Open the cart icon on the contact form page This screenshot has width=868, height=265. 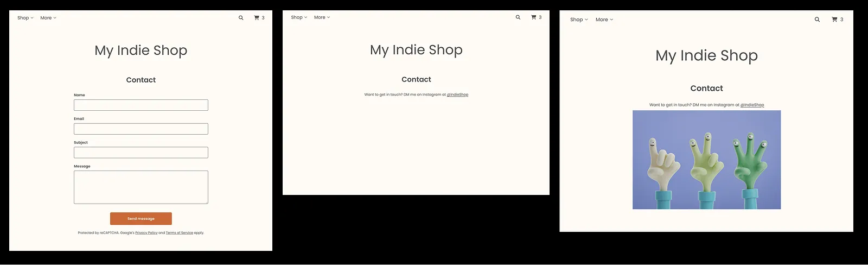pyautogui.click(x=257, y=18)
